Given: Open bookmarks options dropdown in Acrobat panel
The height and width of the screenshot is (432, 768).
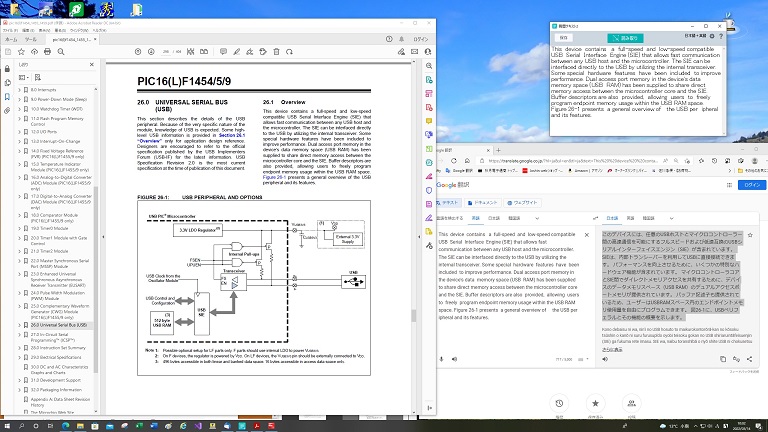Looking at the screenshot, I should (x=24, y=77).
